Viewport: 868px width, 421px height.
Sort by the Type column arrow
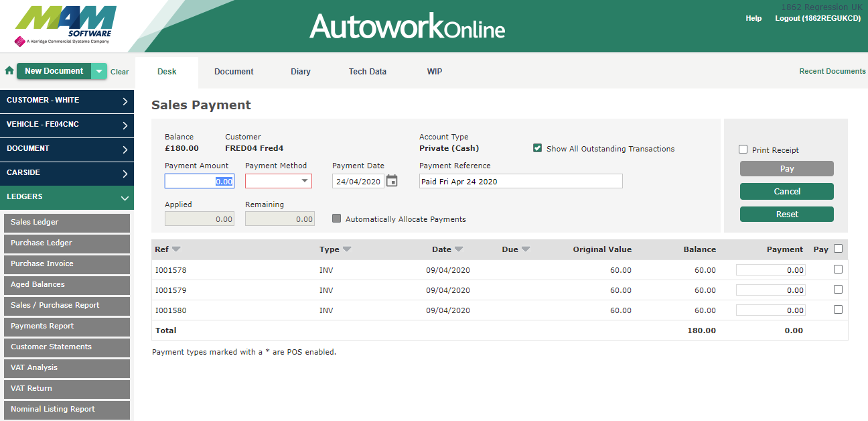[x=347, y=249]
